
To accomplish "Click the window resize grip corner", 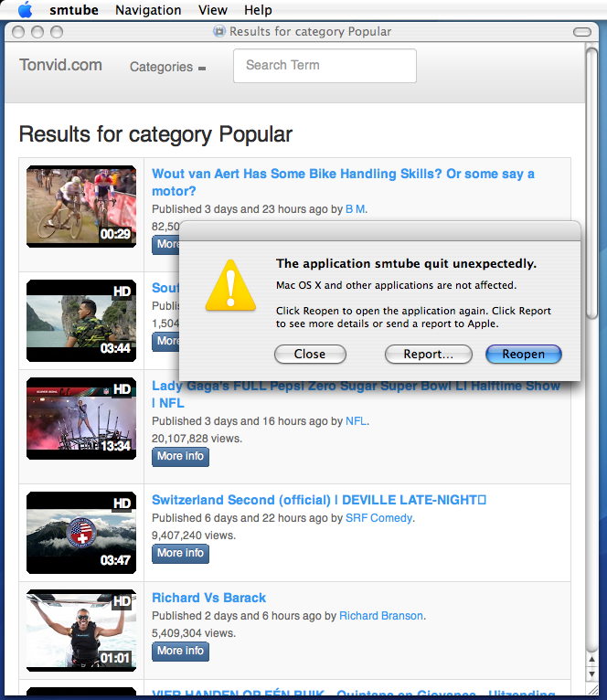I will [592, 689].
